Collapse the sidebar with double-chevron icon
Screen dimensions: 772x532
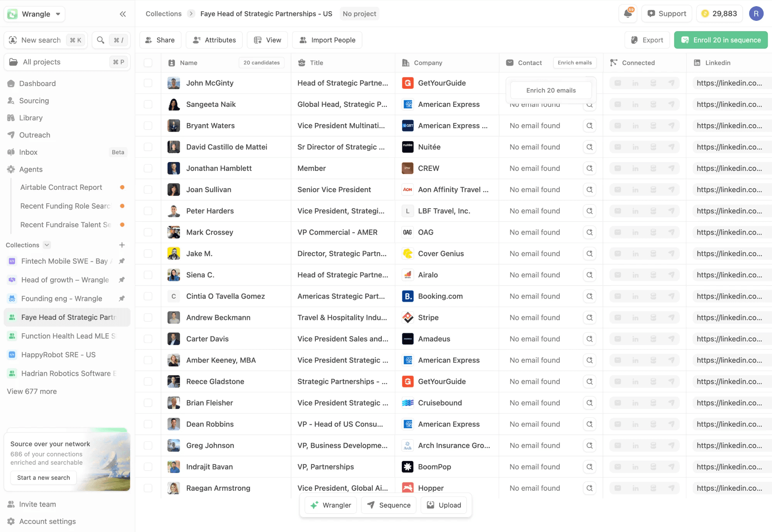[123, 14]
